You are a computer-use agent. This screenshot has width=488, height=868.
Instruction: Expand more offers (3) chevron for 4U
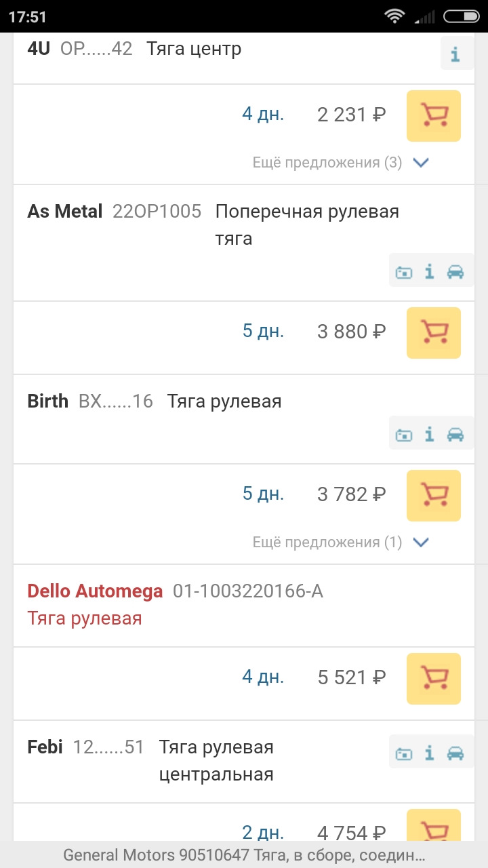coord(422,163)
